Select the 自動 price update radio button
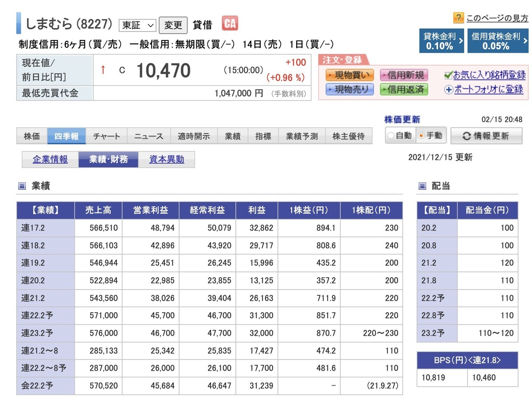Image resolution: width=532 pixels, height=408 pixels. tap(391, 136)
